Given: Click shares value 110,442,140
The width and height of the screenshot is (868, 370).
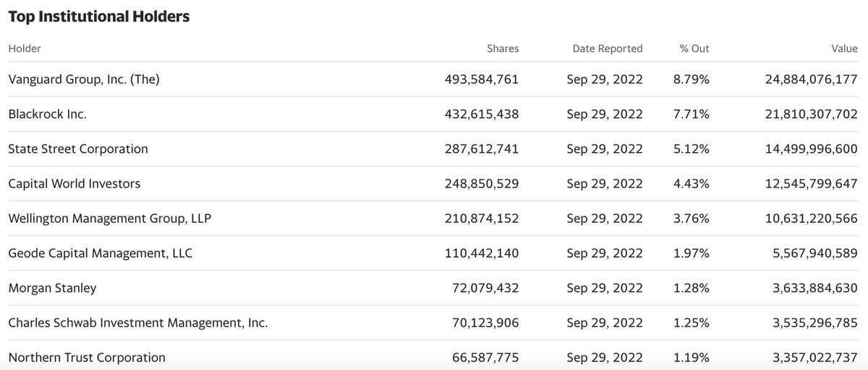Looking at the screenshot, I should (x=482, y=253).
